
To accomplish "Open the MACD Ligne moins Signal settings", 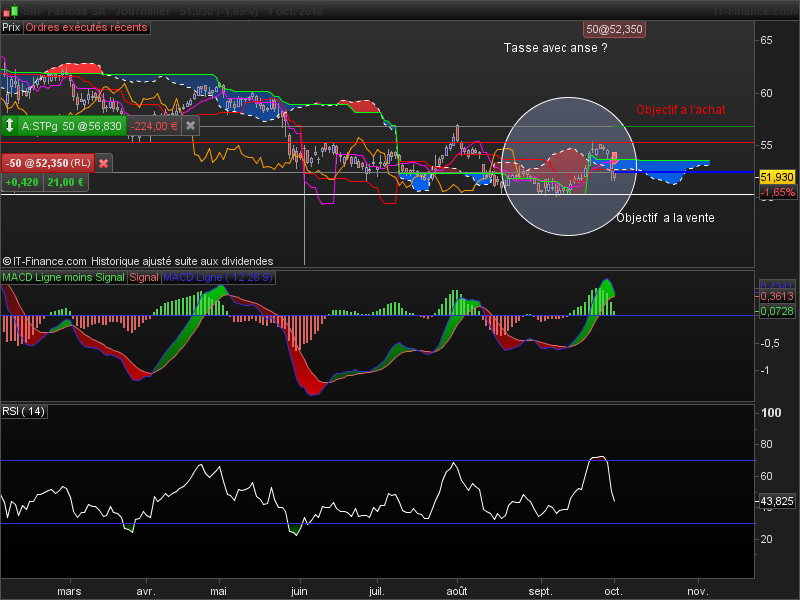I will tap(63, 278).
